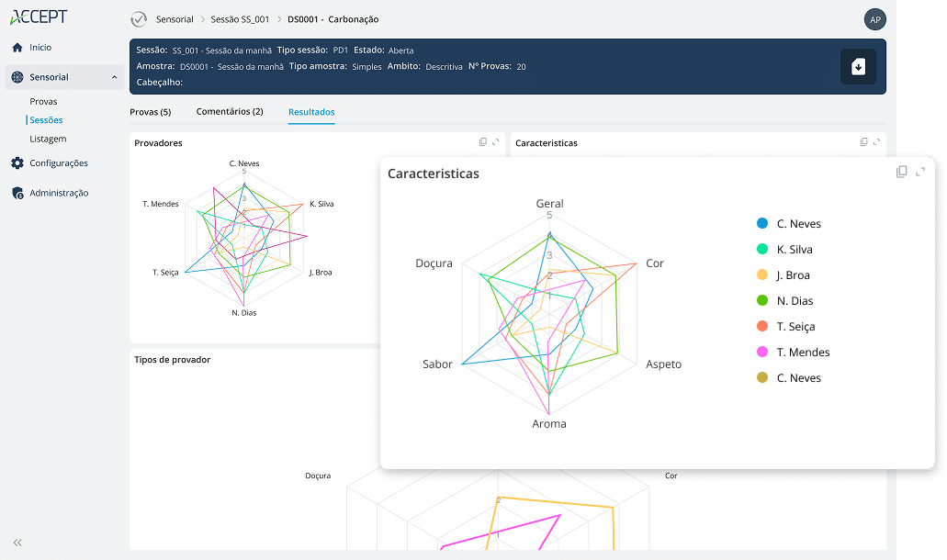Viewport: 947px width, 560px height.
Task: Maximize the enlarged Caracteristicas chart popup
Action: pyautogui.click(x=920, y=172)
